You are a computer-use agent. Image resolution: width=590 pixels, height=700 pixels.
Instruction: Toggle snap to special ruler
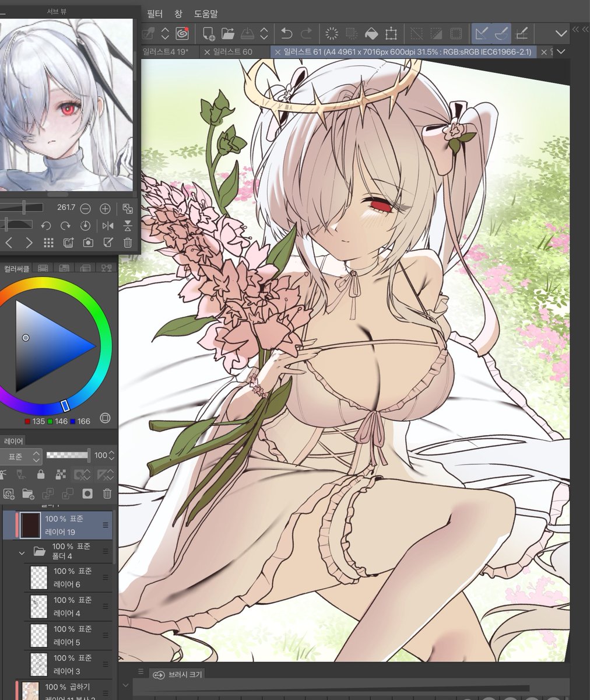501,33
